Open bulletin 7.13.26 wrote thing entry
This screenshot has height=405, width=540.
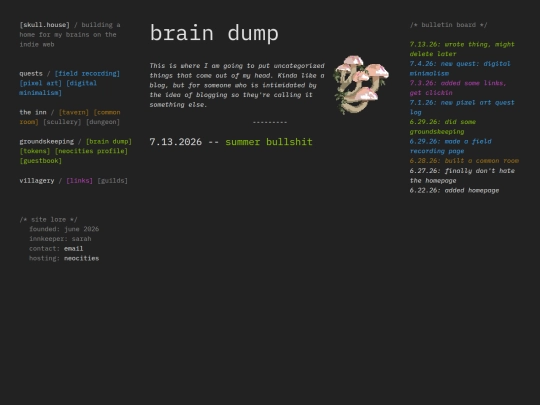pos(462,49)
